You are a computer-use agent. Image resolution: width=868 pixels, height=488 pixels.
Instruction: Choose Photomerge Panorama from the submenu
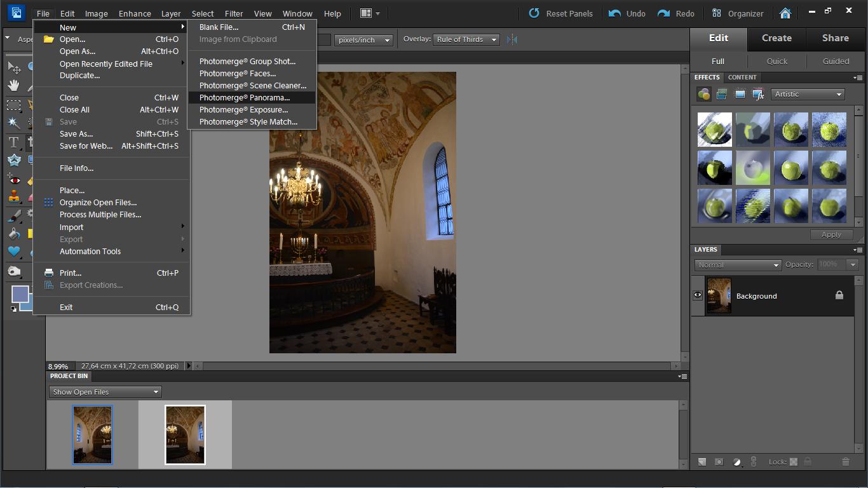tap(245, 98)
